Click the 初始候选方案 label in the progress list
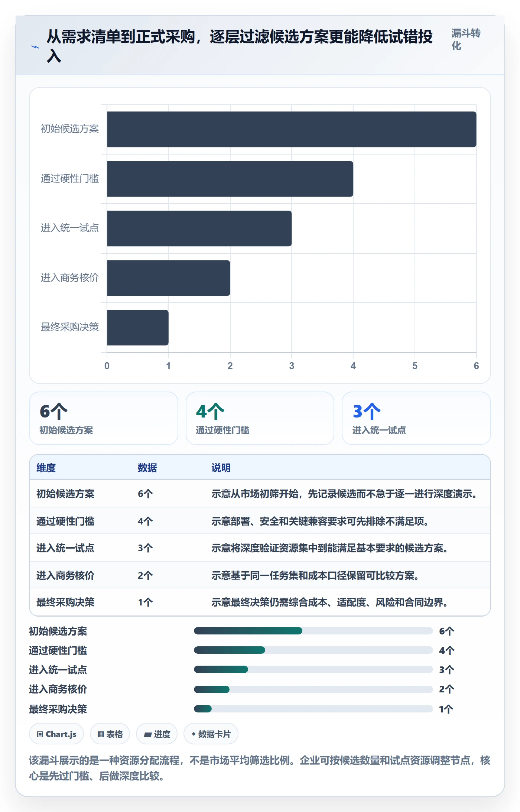The height and width of the screenshot is (812, 520). coord(58,631)
